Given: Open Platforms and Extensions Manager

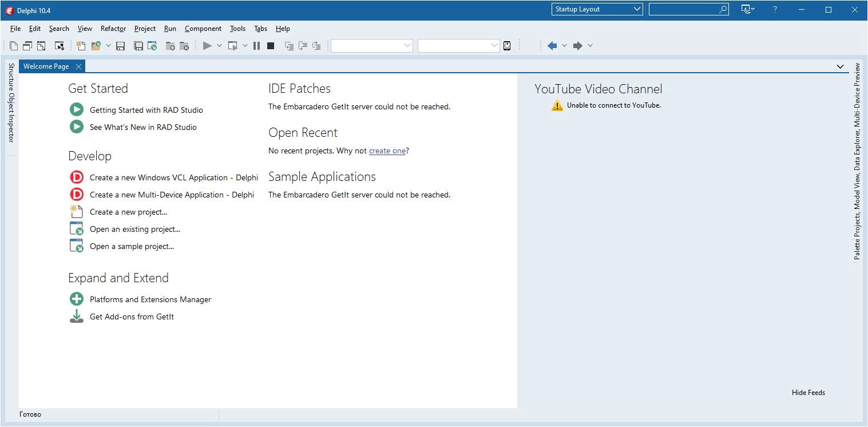Looking at the screenshot, I should point(150,299).
